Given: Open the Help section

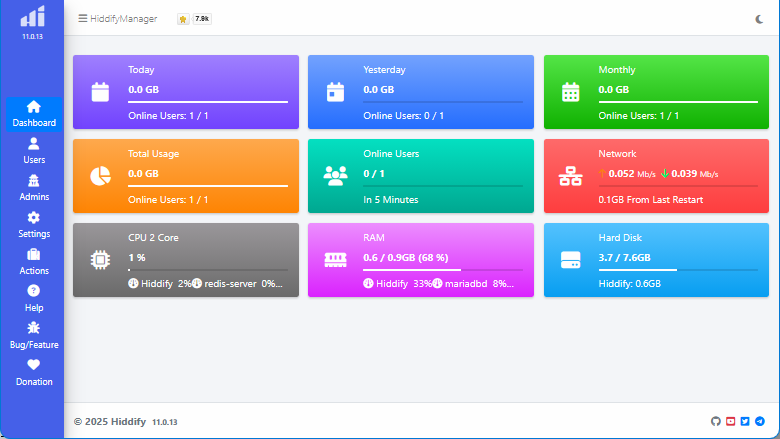Looking at the screenshot, I should click(x=34, y=298).
